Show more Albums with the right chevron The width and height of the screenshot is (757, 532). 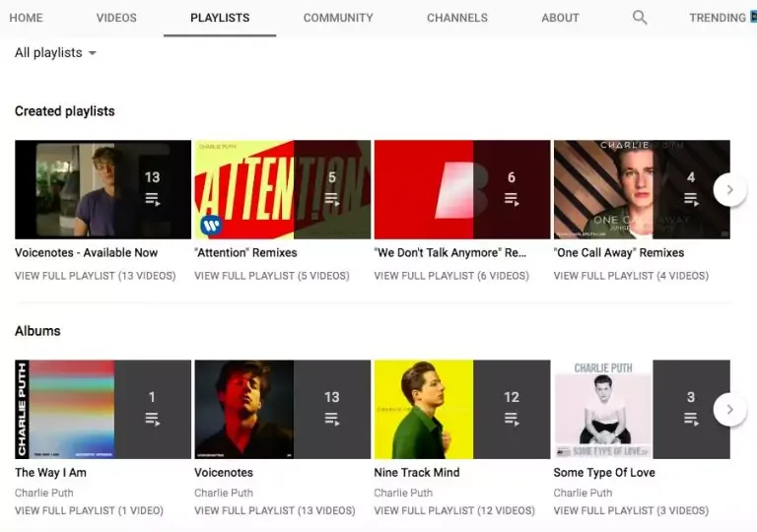[x=730, y=410]
